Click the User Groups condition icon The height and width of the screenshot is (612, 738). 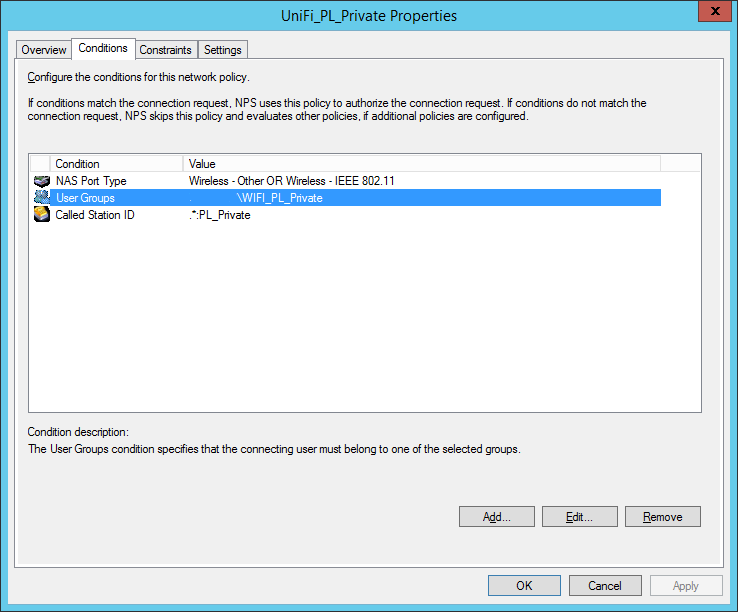click(42, 198)
